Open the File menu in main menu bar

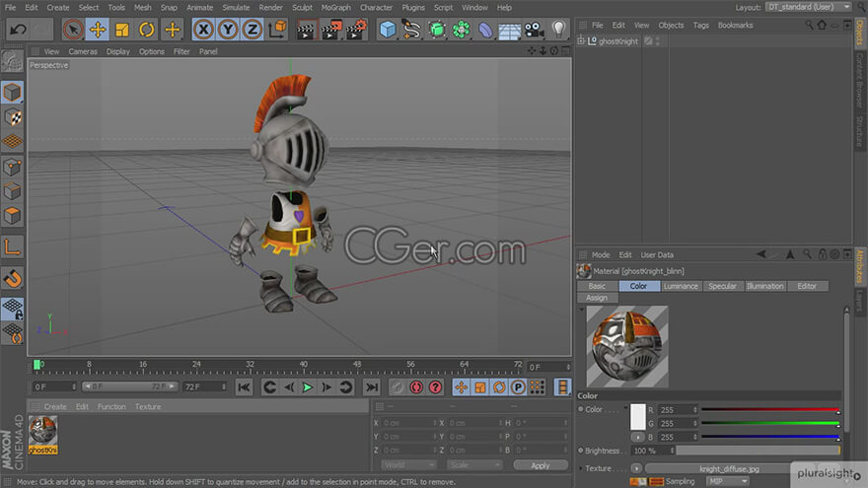pos(10,8)
